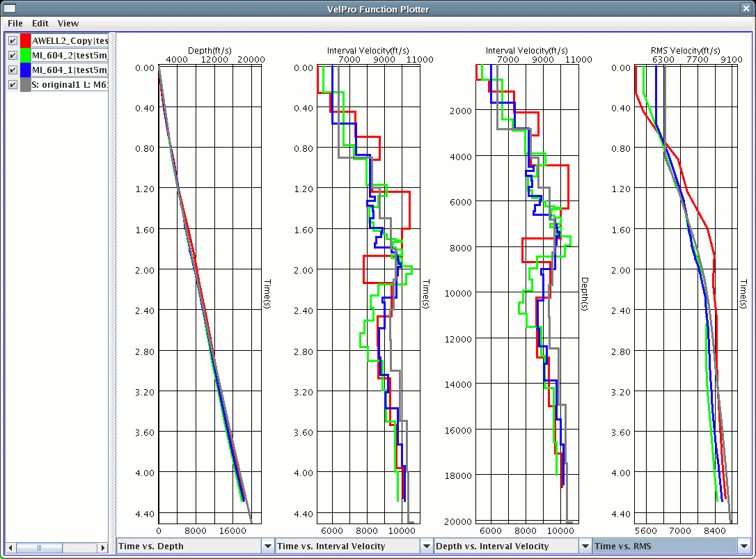Uncheck the S: original1 function checkbox
This screenshot has height=559, width=756.
(13, 85)
